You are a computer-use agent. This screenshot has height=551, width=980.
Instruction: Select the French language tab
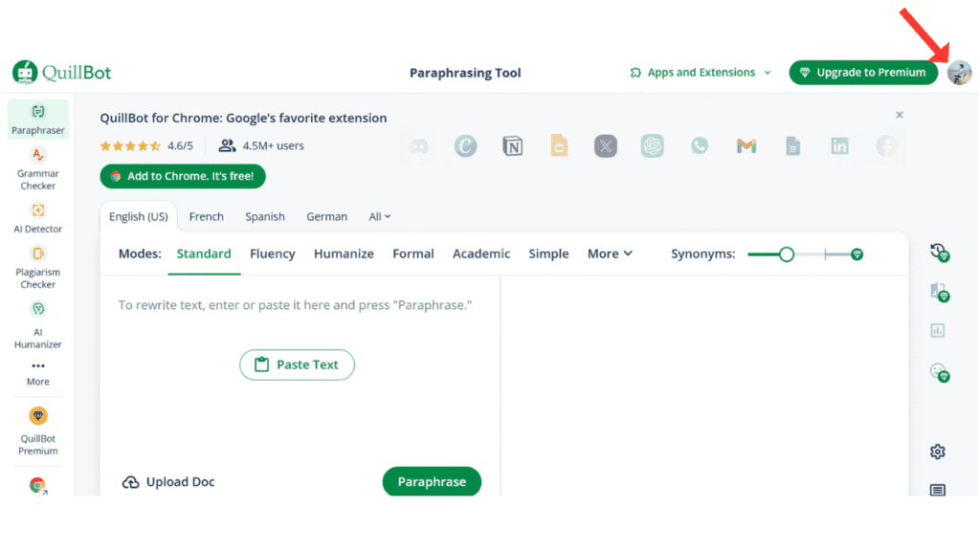pyautogui.click(x=206, y=217)
